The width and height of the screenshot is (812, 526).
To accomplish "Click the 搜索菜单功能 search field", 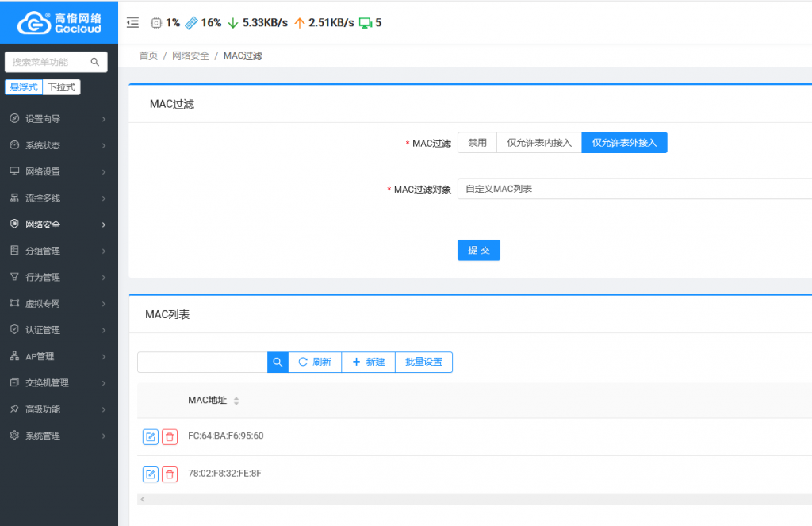I will (x=48, y=62).
